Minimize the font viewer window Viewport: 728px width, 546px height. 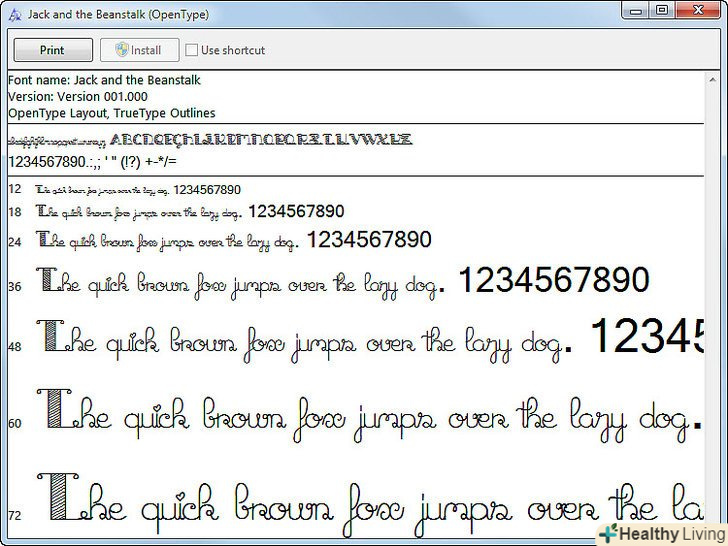click(635, 11)
